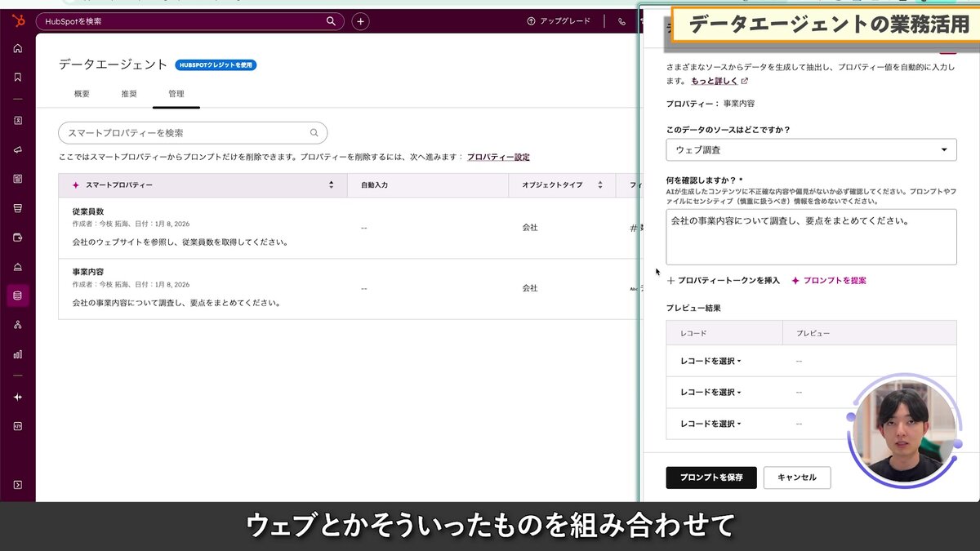Open the Automations workflow icon

click(18, 325)
